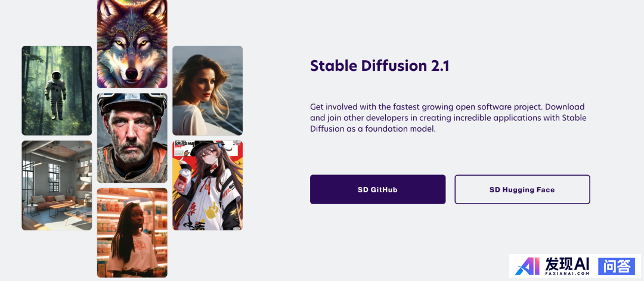Click the miner's helmet in the portrait
This screenshot has width=644, height=281.
[x=132, y=102]
